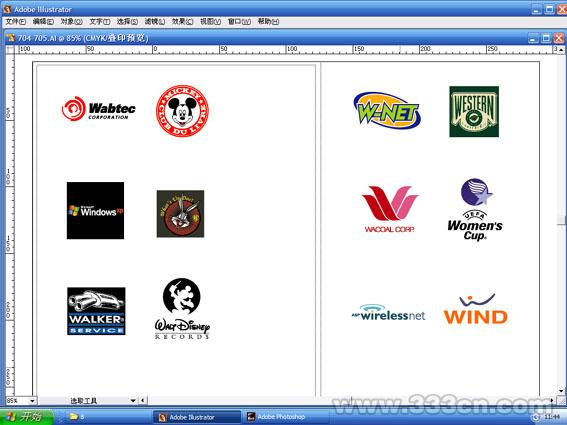Open the 文件(F) menu
The width and height of the screenshot is (567, 425).
click(x=15, y=22)
